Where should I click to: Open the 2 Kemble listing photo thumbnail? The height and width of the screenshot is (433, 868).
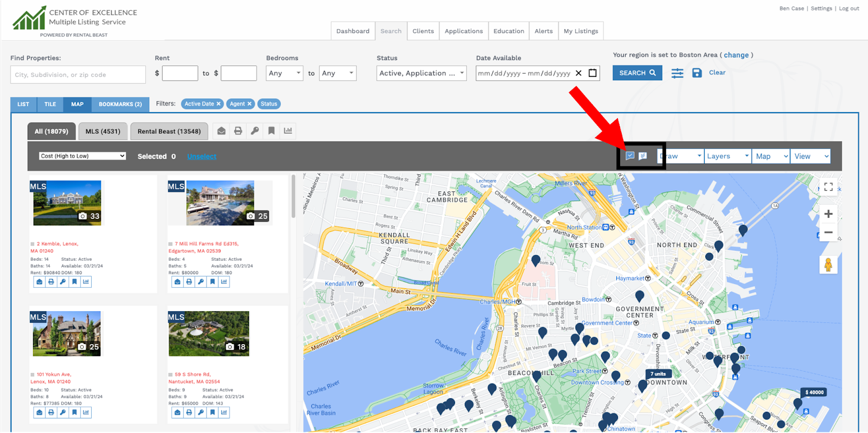tap(67, 203)
